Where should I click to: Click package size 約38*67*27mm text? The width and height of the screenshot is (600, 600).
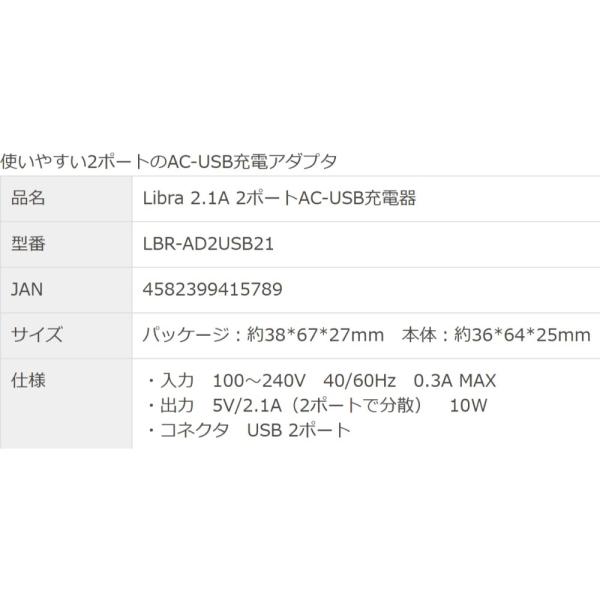point(315,335)
